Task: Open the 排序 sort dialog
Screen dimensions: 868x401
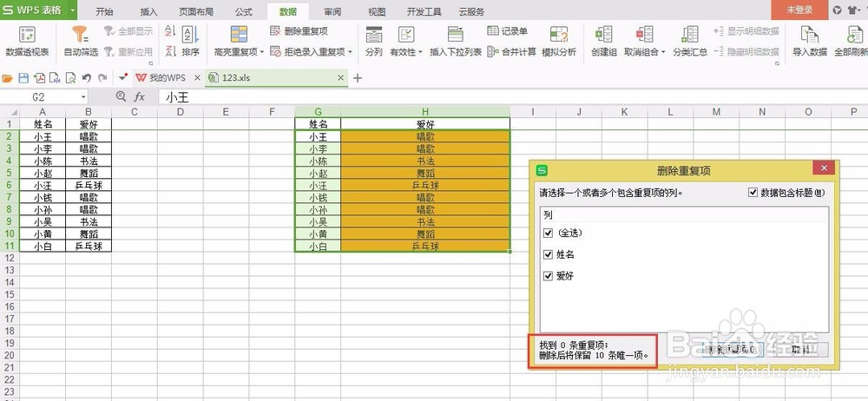Action: point(190,42)
